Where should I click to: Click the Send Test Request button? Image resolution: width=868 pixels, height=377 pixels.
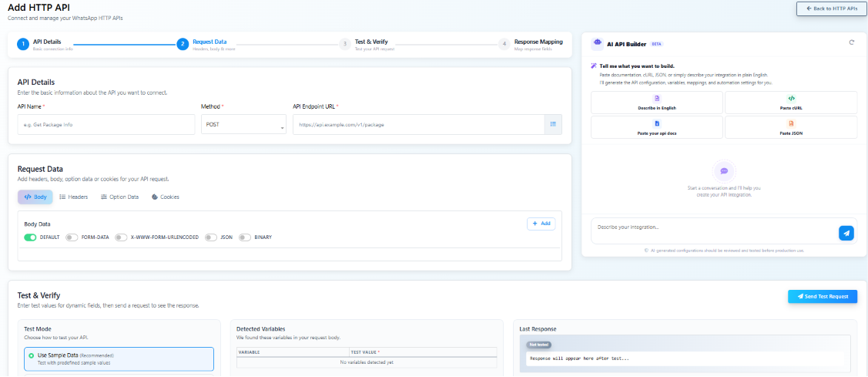823,296
